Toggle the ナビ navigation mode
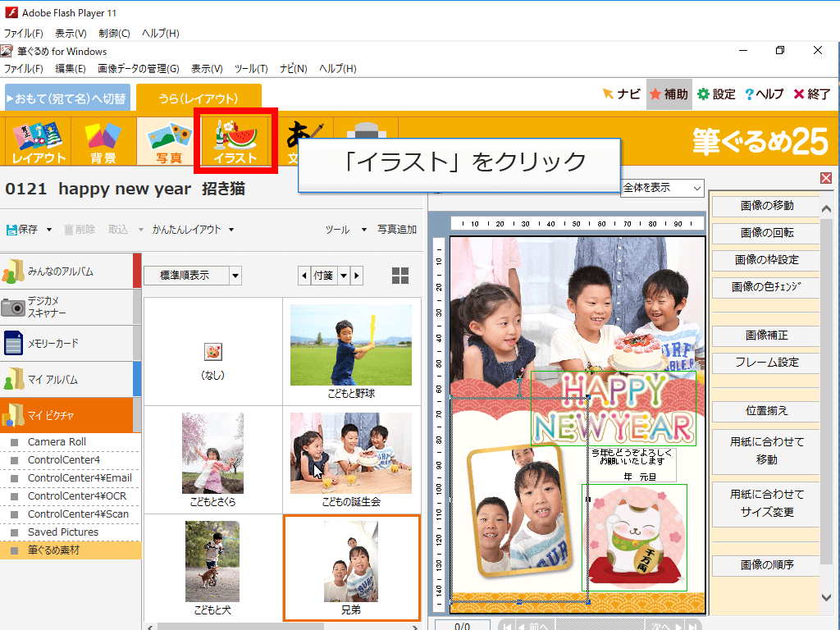Screen dimensions: 840x630 click(621, 94)
